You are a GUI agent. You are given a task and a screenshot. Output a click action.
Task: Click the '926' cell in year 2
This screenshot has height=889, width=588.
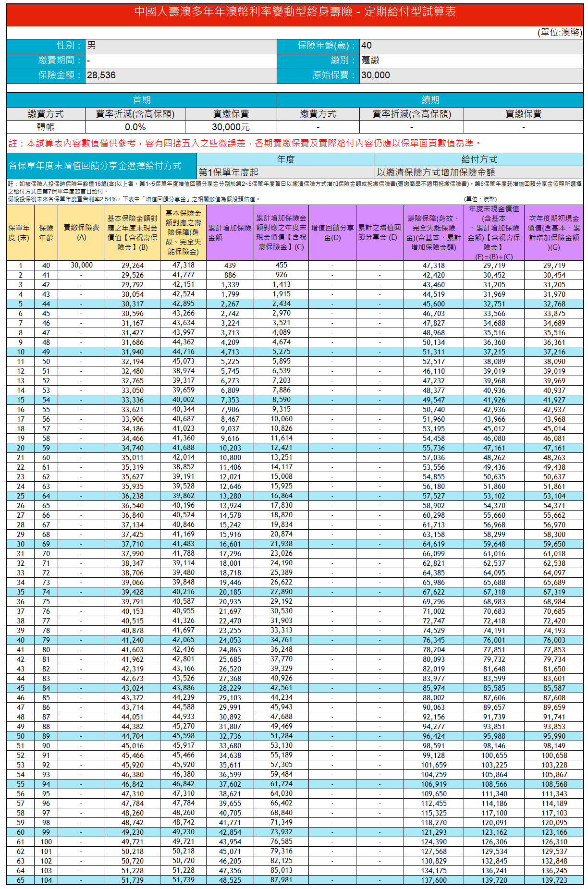[x=281, y=275]
